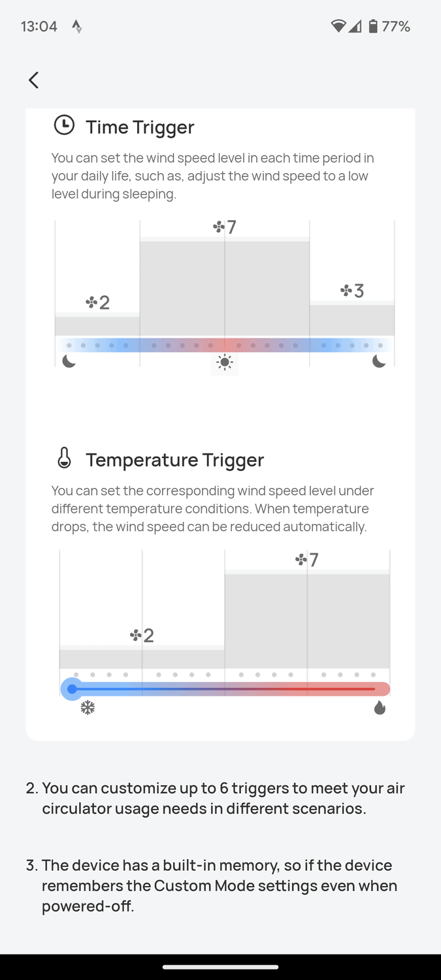Image resolution: width=441 pixels, height=980 pixels.
Task: Tap the fan speed 3 label in time chart
Action: [x=352, y=291]
